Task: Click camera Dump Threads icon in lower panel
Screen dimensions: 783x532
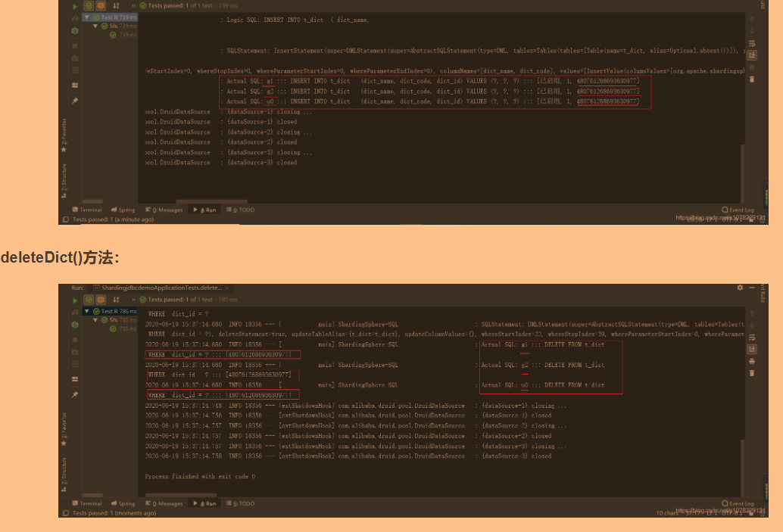Action: (x=75, y=353)
